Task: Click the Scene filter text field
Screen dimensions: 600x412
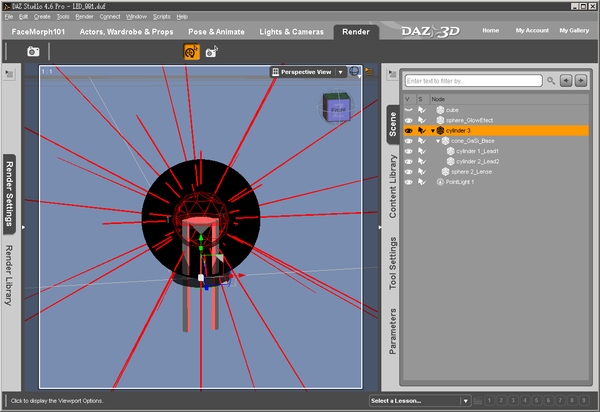Action: click(x=473, y=81)
